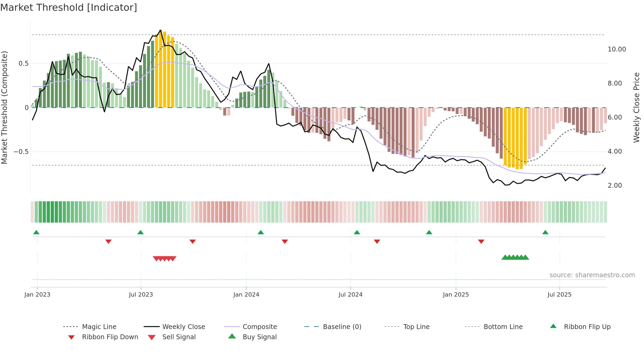Click the Buy Signal legend label

coord(260,337)
